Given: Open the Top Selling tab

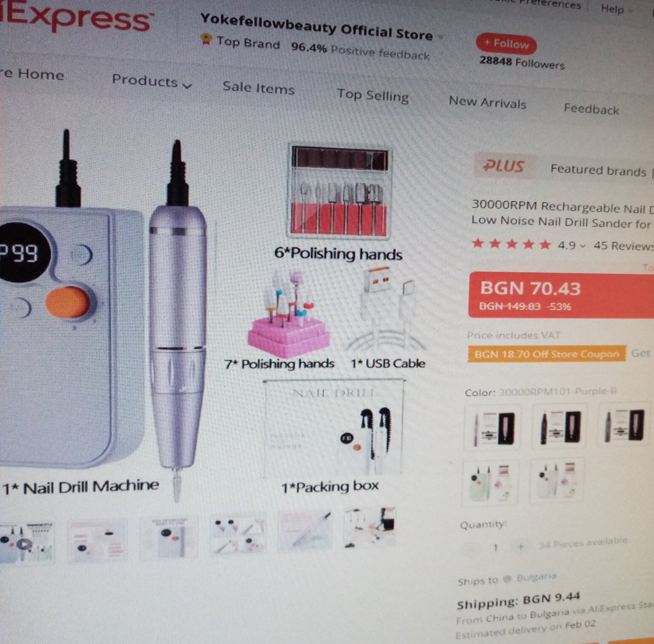Looking at the screenshot, I should (373, 96).
